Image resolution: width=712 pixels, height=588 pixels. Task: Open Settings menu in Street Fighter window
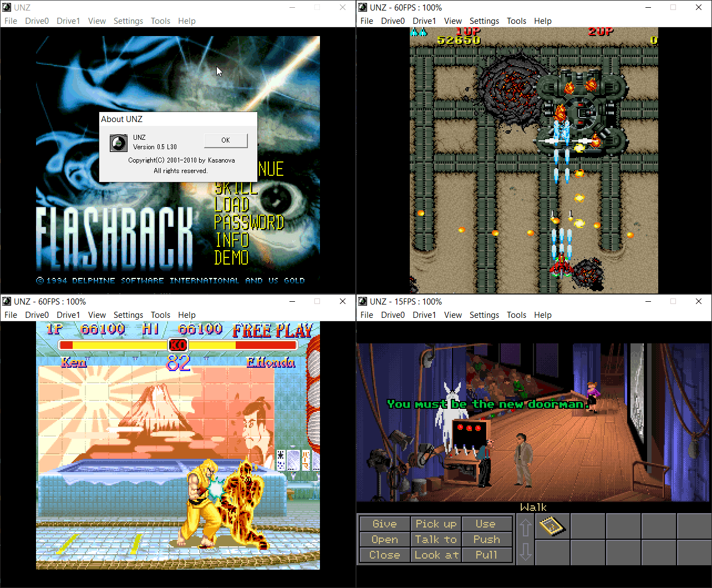(128, 315)
